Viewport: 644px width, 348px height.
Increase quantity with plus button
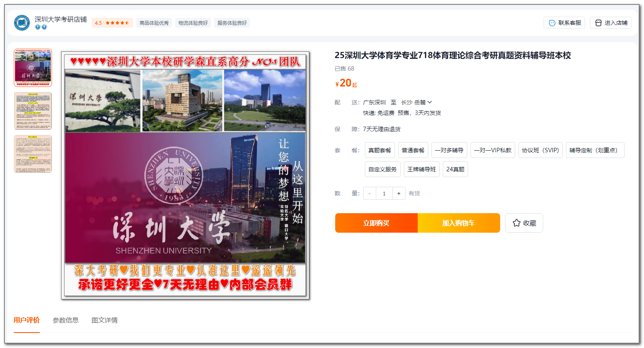(x=399, y=193)
